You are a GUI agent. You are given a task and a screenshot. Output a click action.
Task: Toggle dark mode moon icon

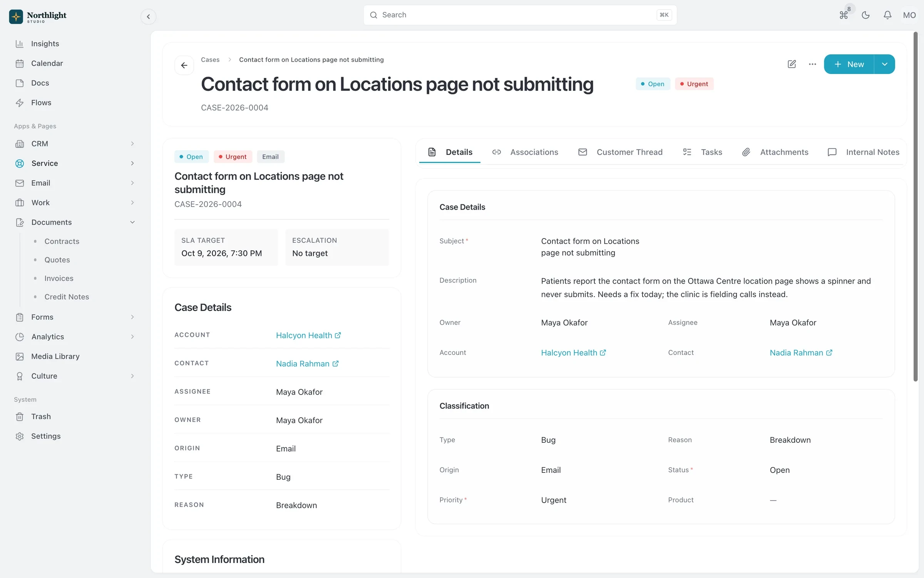pos(865,15)
